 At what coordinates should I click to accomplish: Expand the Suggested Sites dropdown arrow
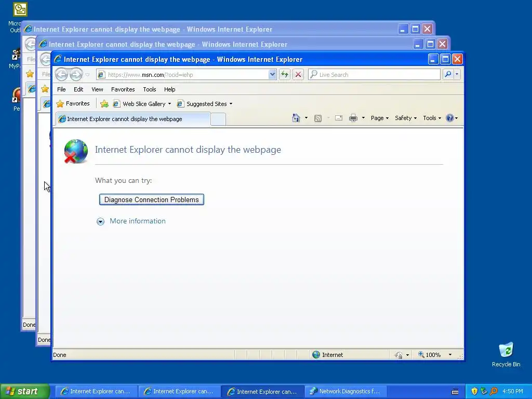[x=231, y=104]
